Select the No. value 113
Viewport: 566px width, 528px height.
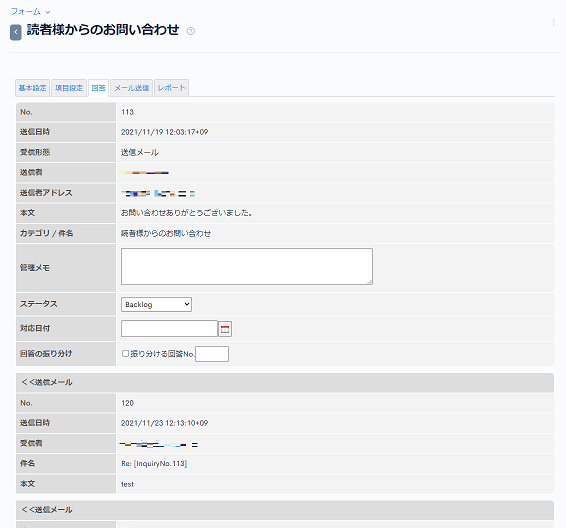click(127, 112)
